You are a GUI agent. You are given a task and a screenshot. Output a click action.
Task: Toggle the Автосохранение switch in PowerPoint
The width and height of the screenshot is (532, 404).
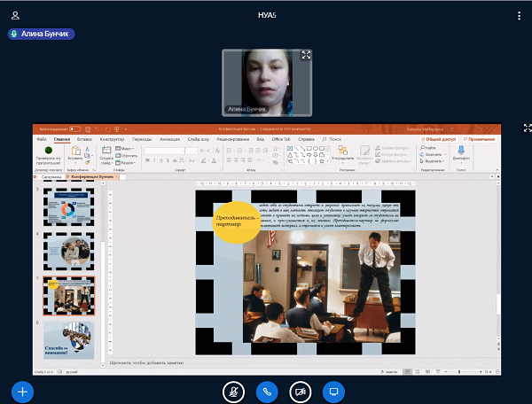[x=75, y=128]
